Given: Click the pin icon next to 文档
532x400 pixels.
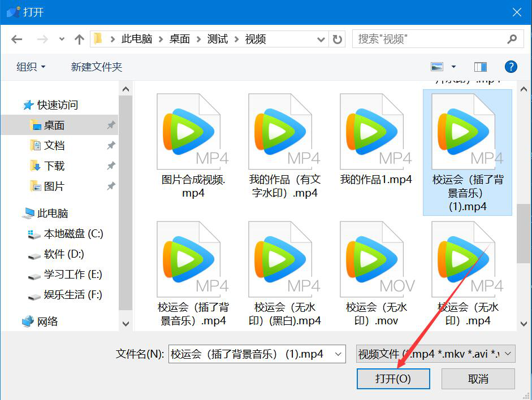Looking at the screenshot, I should [x=111, y=145].
